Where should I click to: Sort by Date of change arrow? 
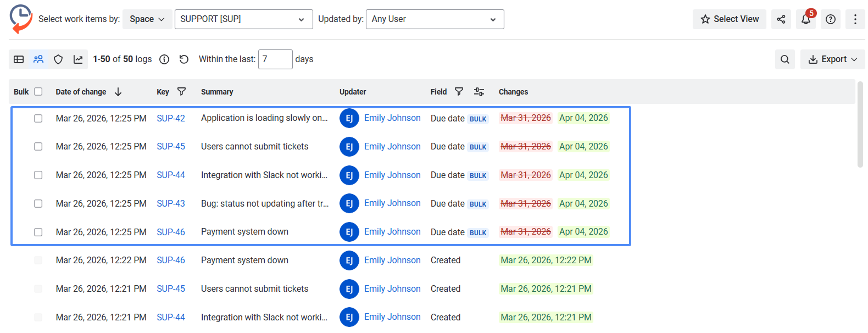118,92
